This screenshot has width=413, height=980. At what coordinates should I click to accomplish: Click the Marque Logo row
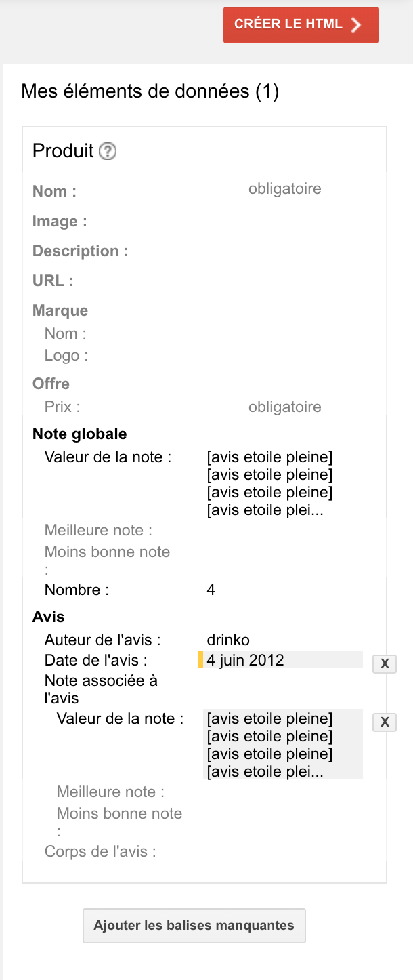click(66, 356)
